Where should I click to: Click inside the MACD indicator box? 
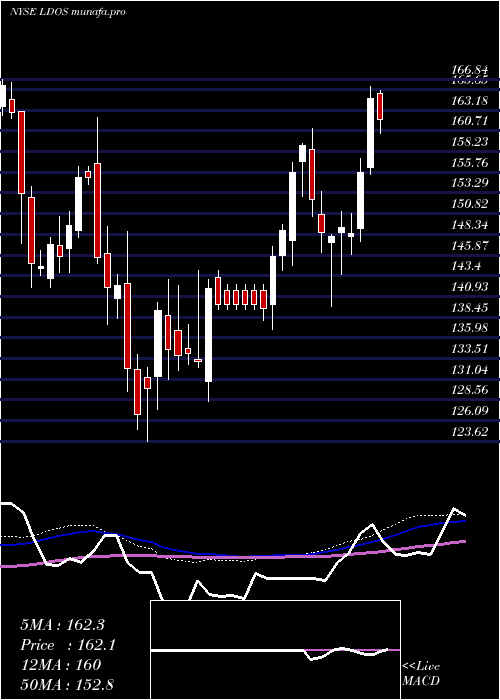275,650
